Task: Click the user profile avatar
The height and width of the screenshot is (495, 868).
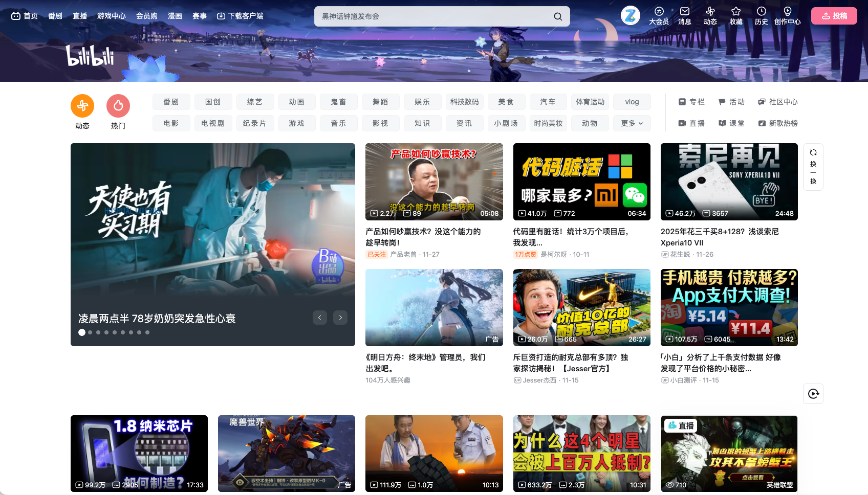Action: click(631, 16)
